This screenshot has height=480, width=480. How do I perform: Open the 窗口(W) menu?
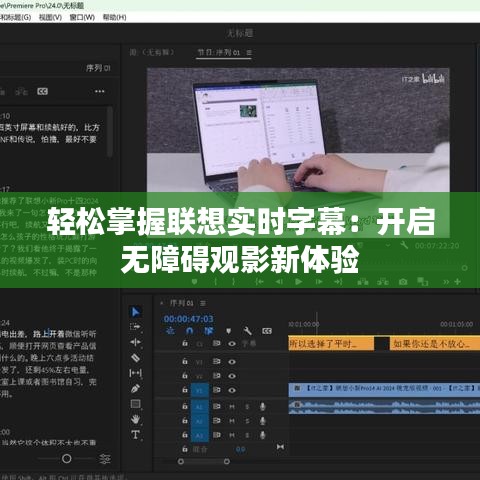82,17
